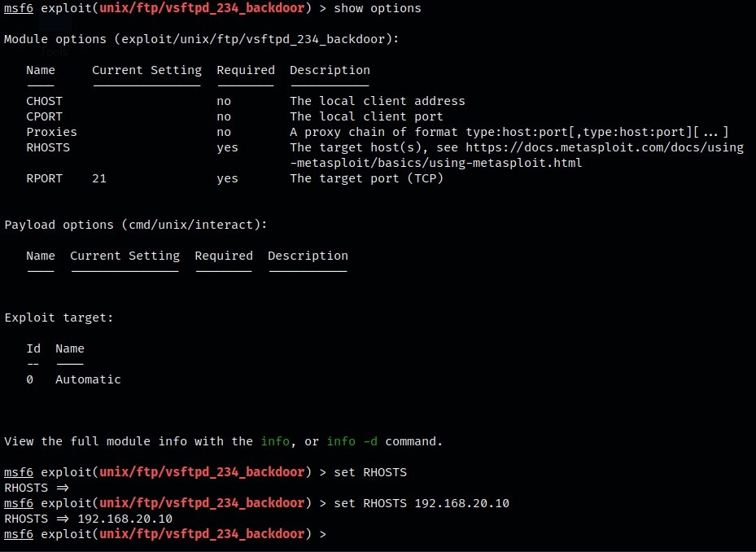The image size is (756, 552).
Task: Click the red module name on the "show options" line
Action: (202, 8)
